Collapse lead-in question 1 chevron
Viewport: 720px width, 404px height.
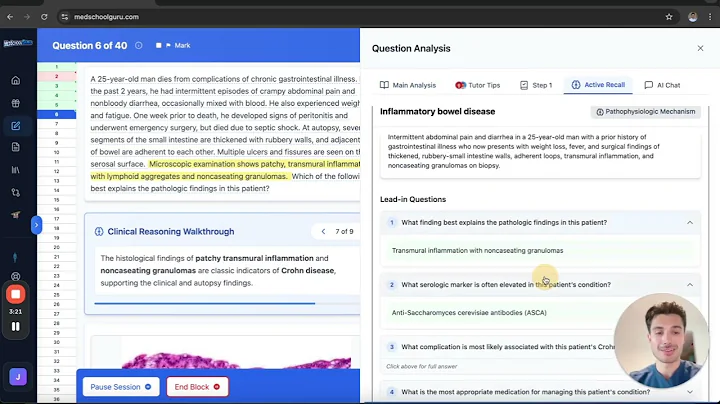coord(690,223)
